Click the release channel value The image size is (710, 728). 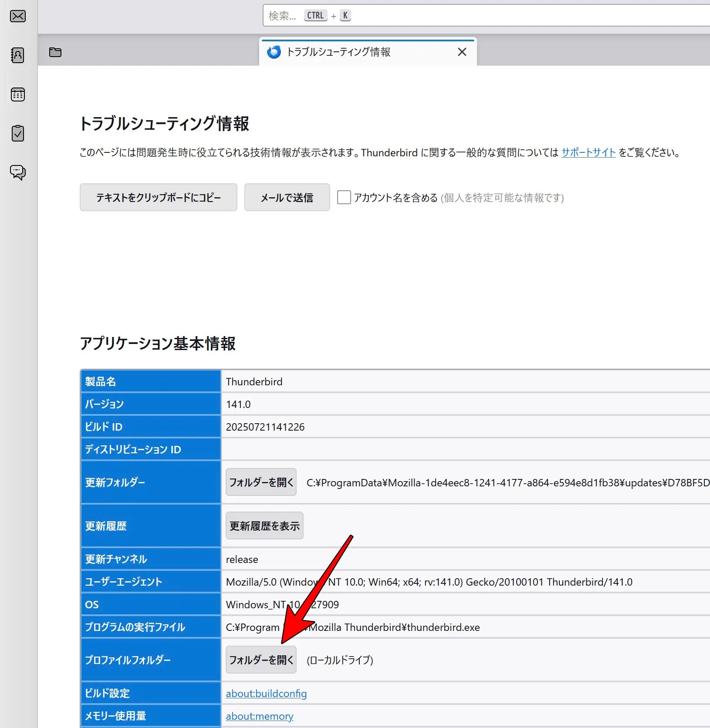coord(242,559)
